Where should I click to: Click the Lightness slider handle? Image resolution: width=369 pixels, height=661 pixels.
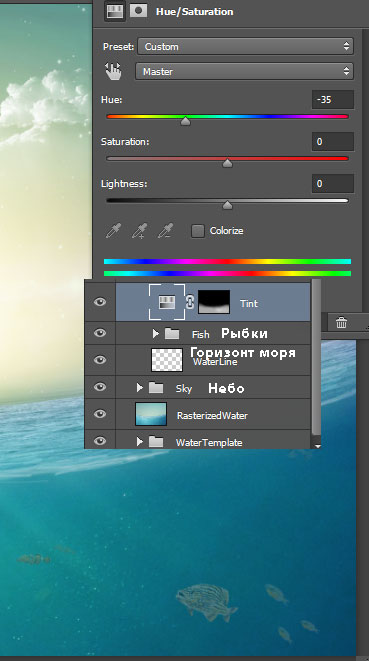pos(227,205)
